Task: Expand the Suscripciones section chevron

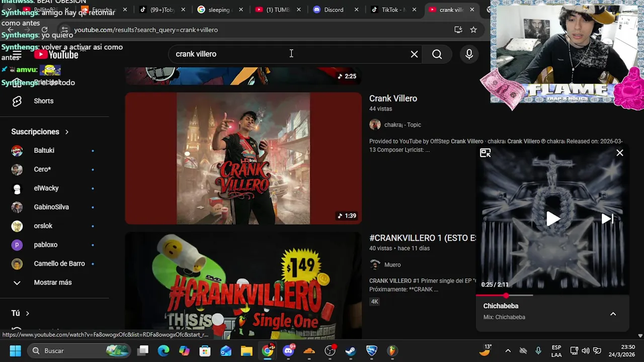Action: [66, 132]
